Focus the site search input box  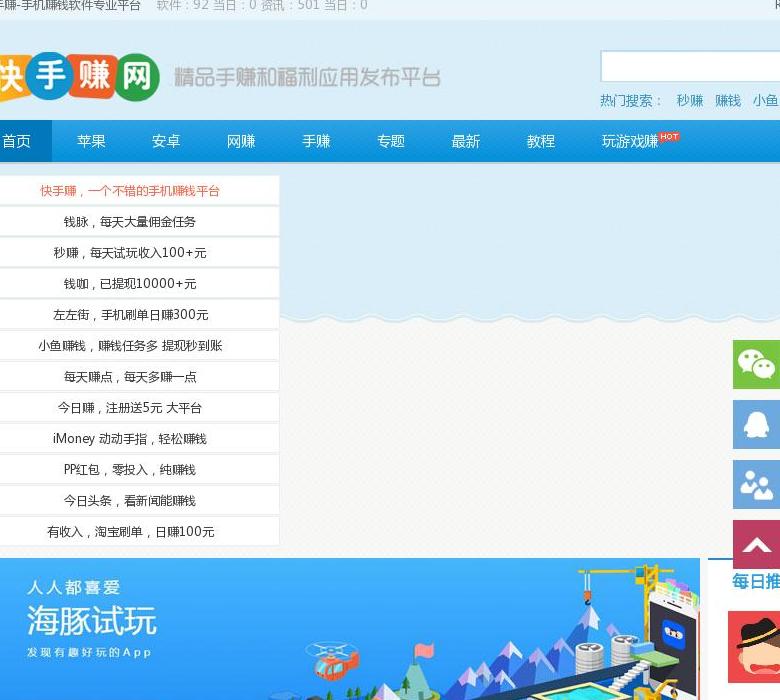click(690, 66)
